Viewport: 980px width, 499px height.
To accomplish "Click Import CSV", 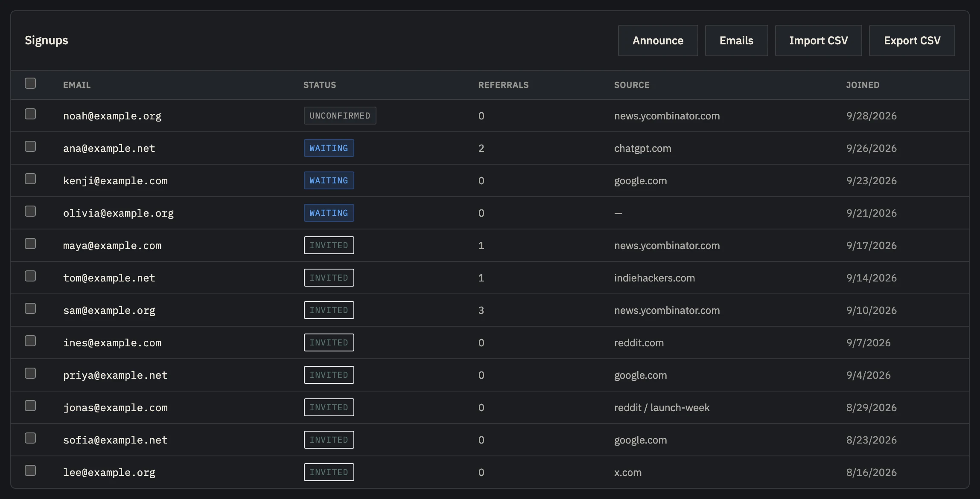I will click(x=818, y=41).
